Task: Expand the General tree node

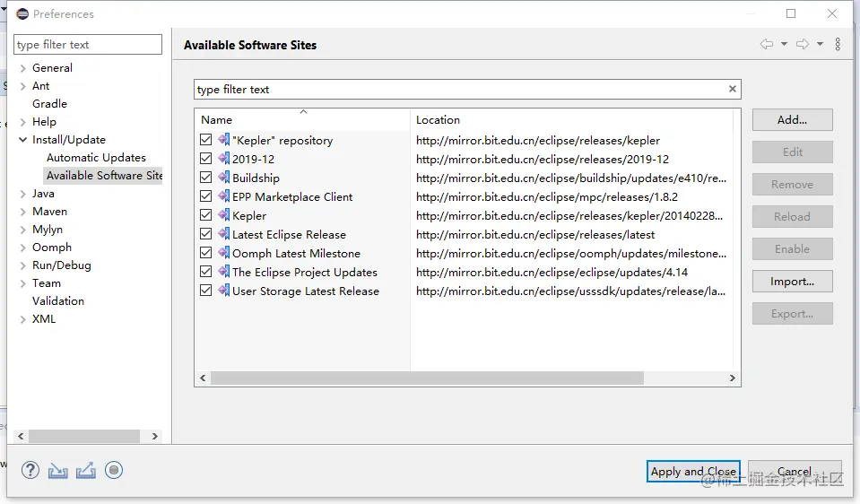Action: click(23, 68)
